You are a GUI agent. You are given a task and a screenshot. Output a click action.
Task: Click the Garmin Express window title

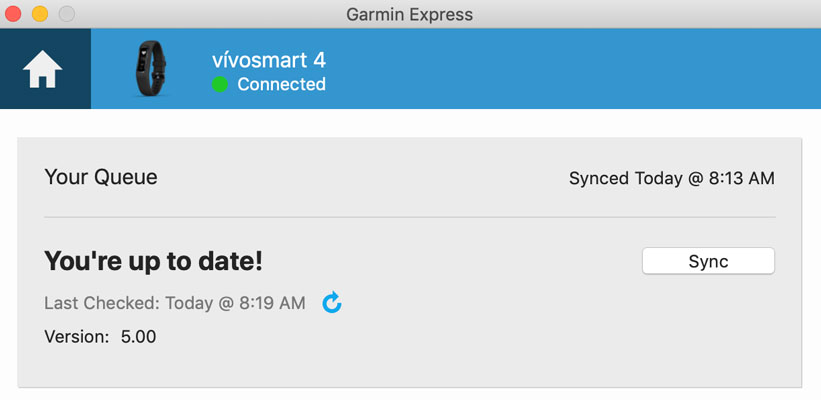coord(409,14)
